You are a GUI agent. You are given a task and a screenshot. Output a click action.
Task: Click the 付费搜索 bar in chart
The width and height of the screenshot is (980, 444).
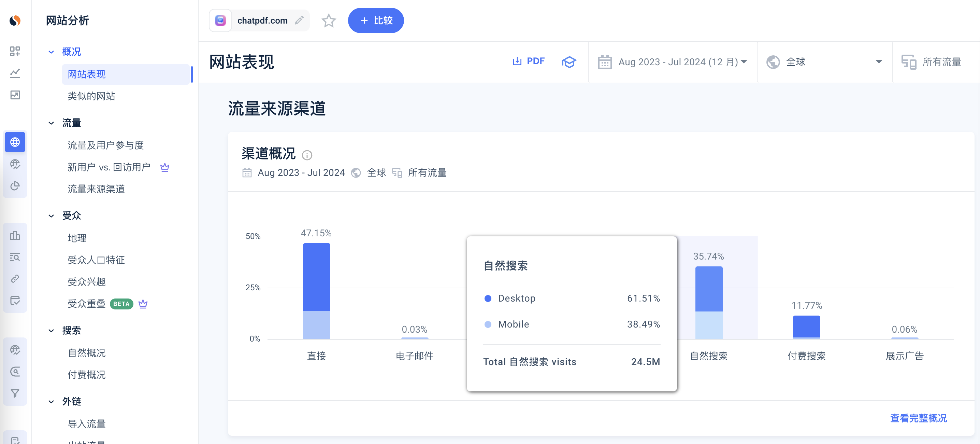[x=806, y=327]
